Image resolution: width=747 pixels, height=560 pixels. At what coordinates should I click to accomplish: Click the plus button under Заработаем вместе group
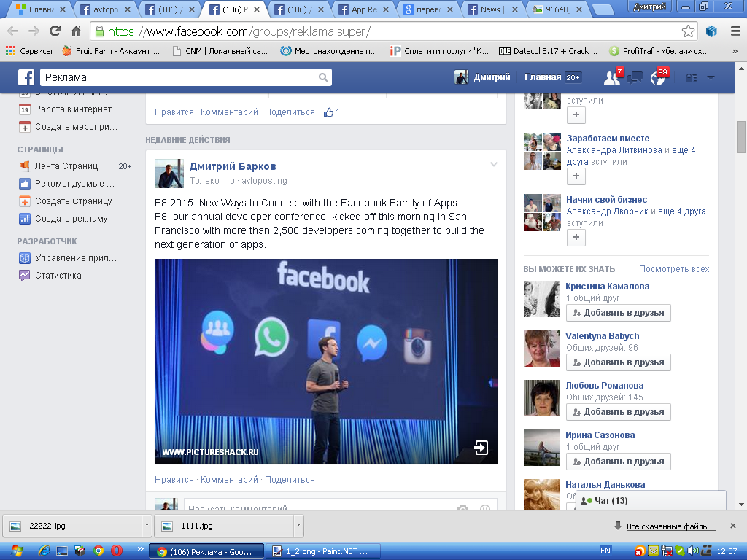[x=576, y=176]
